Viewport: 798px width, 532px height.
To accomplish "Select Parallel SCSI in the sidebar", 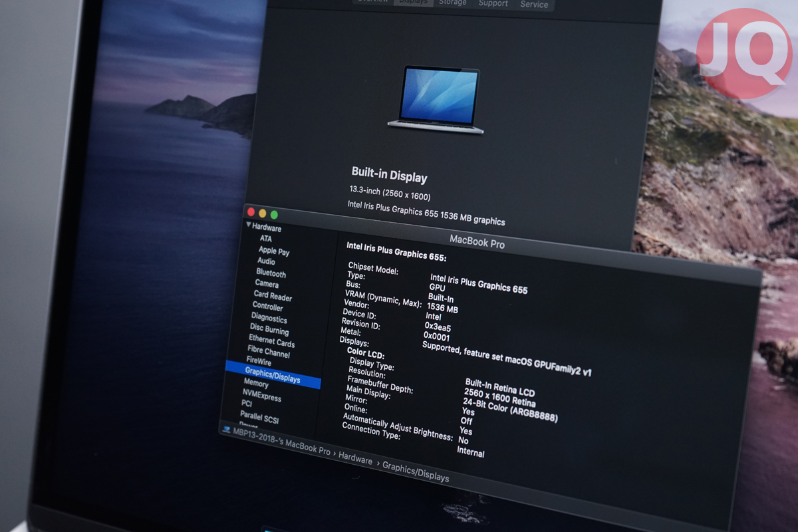I will (259, 418).
